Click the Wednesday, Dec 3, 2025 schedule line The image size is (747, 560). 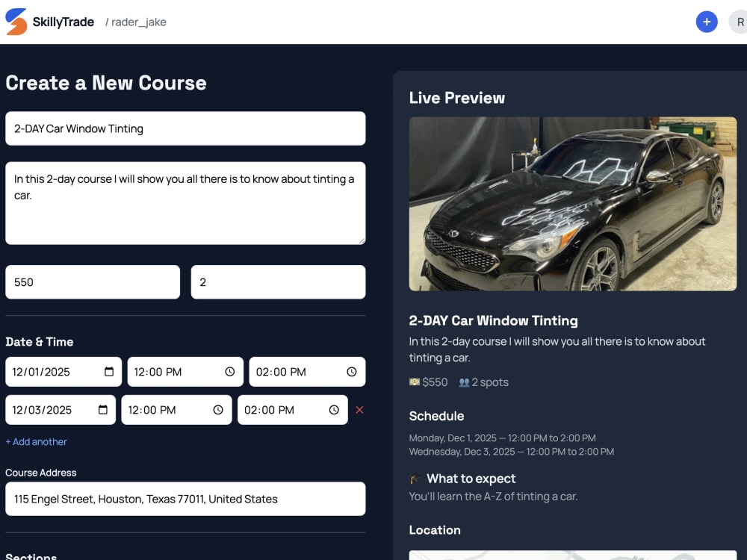pos(511,452)
